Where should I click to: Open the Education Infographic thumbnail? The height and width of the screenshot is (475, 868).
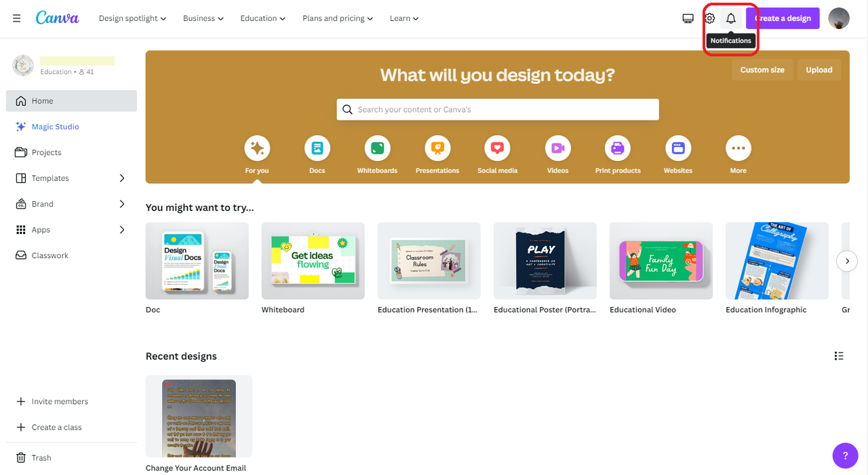[777, 261]
